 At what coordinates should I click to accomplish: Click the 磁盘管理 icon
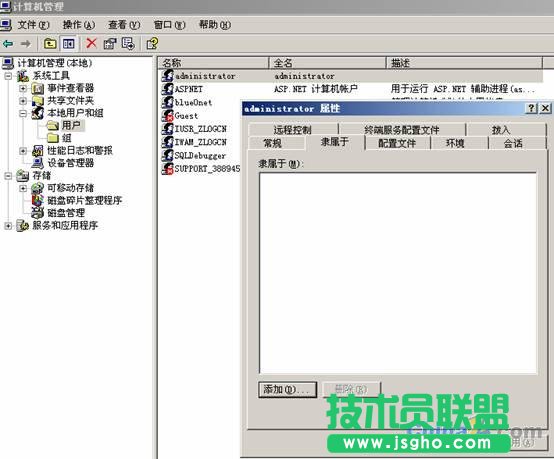pos(37,213)
